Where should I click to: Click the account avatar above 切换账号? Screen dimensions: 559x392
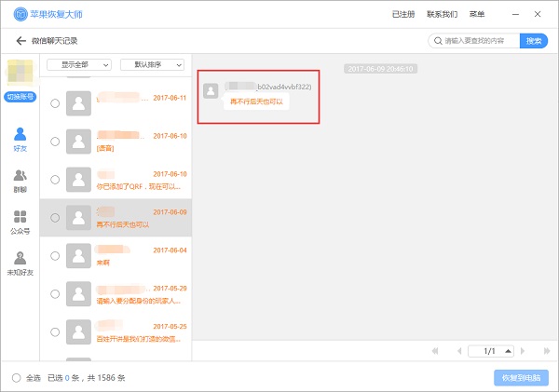(x=20, y=73)
